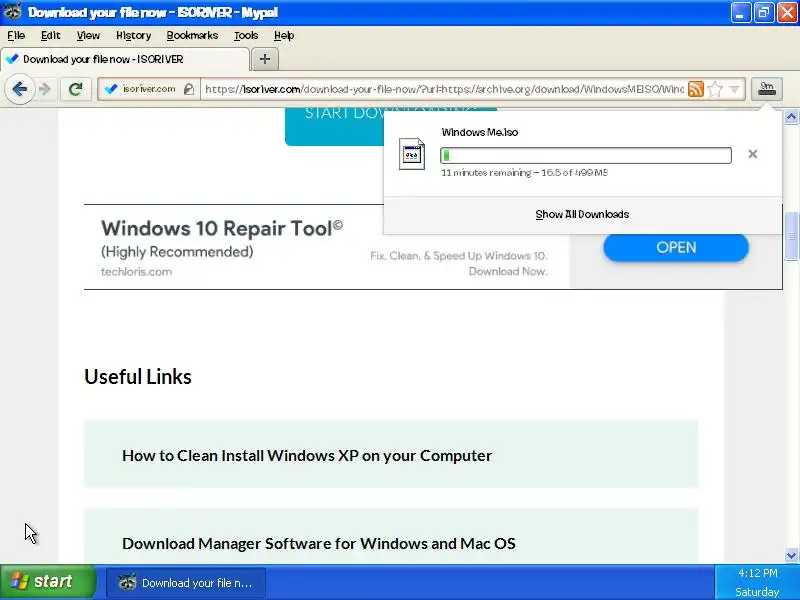Open the Edit menu
The width and height of the screenshot is (800, 600).
51,35
